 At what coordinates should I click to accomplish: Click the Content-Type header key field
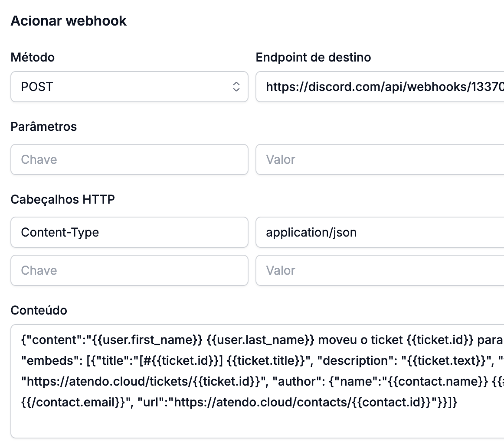(x=129, y=232)
